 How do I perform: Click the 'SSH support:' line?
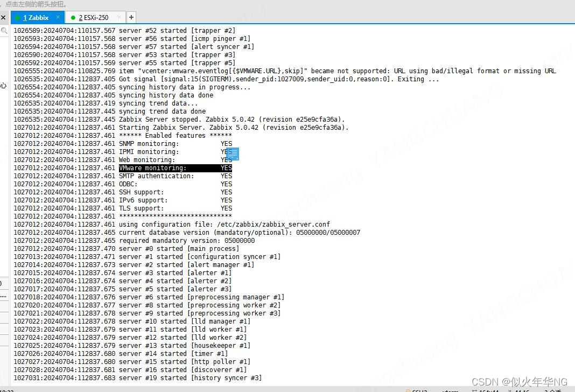[x=123, y=192]
